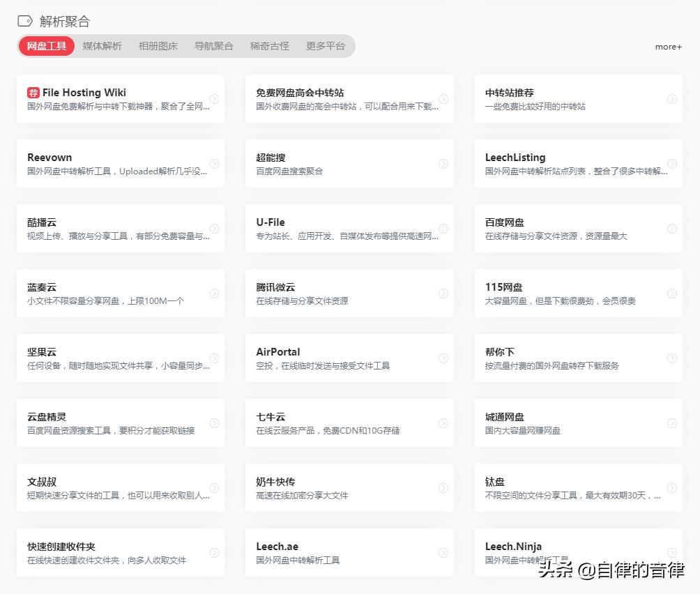Open the 蓝奏云 card
Screen dimensions: 700x594
click(121, 293)
